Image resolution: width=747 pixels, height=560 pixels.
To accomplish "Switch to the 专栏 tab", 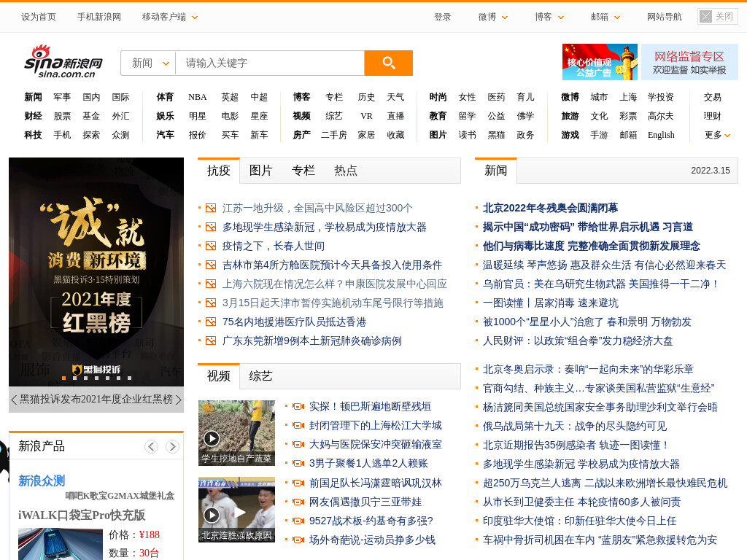I will point(303,171).
